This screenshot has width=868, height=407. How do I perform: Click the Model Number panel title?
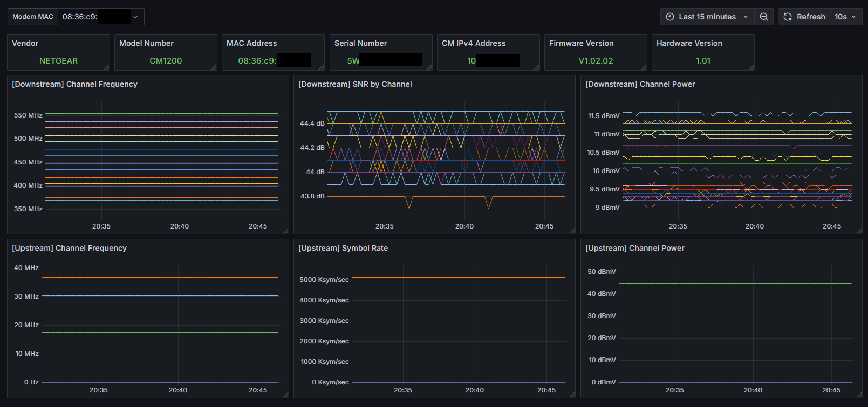146,43
